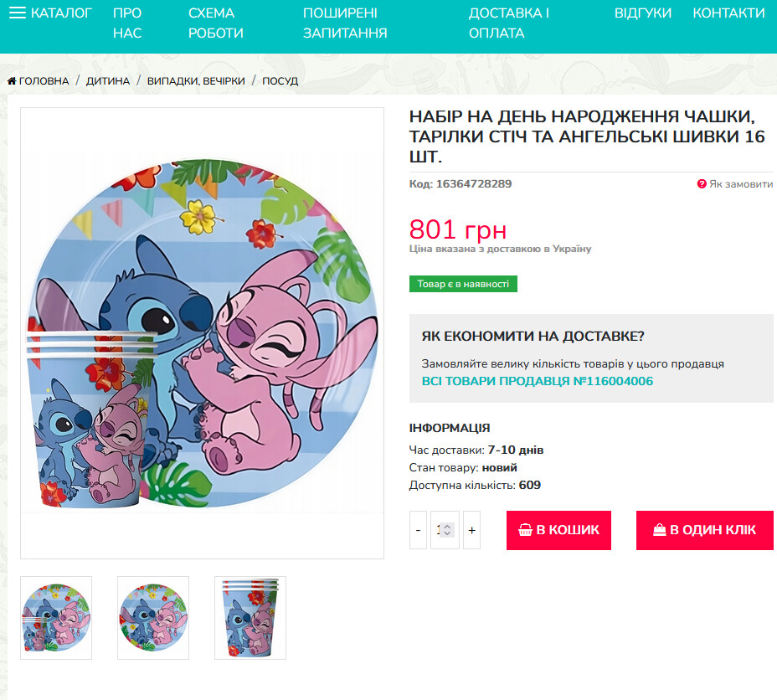Click the quantity number input field
Viewport: 777px width, 700px height.
(440, 530)
